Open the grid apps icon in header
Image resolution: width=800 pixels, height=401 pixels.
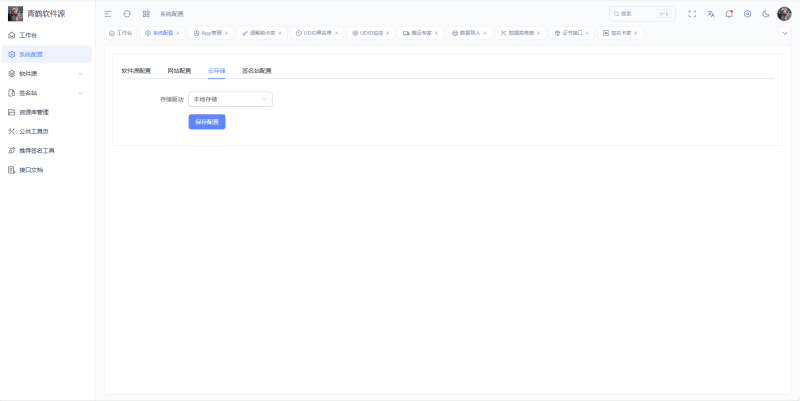click(x=146, y=14)
